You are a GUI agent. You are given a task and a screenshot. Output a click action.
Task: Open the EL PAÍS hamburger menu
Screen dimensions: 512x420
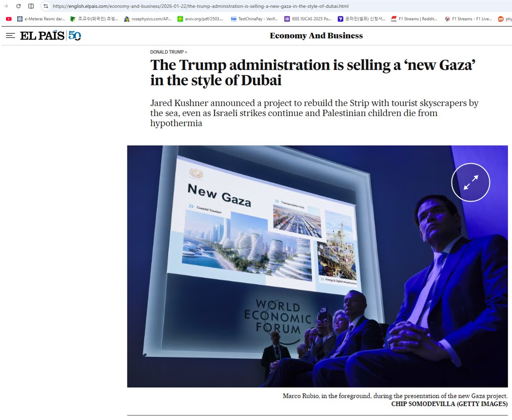(9, 35)
